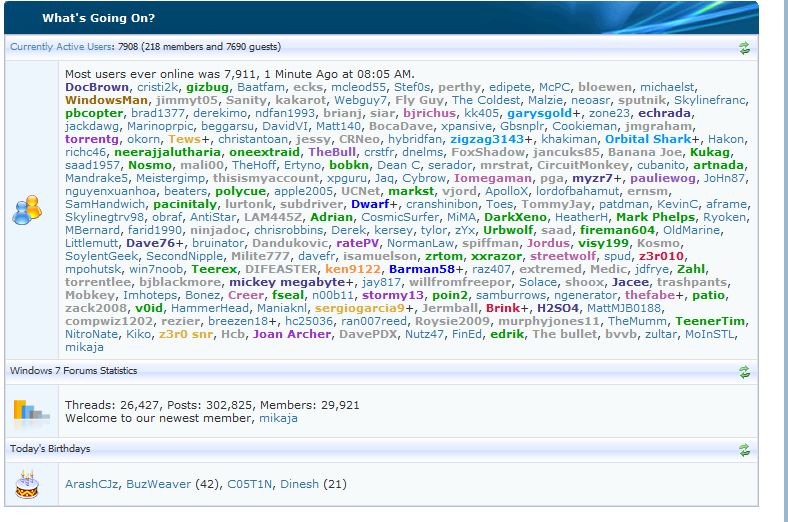Screen dimensions: 788x522
Task: Click mickey megabyte username
Action: [287, 282]
